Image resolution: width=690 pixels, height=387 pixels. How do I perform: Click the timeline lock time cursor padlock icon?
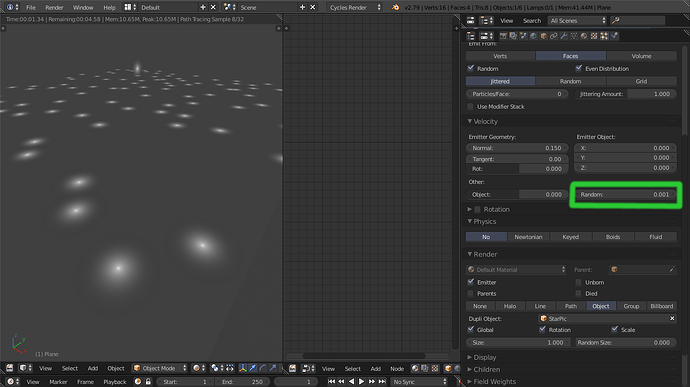point(148,382)
